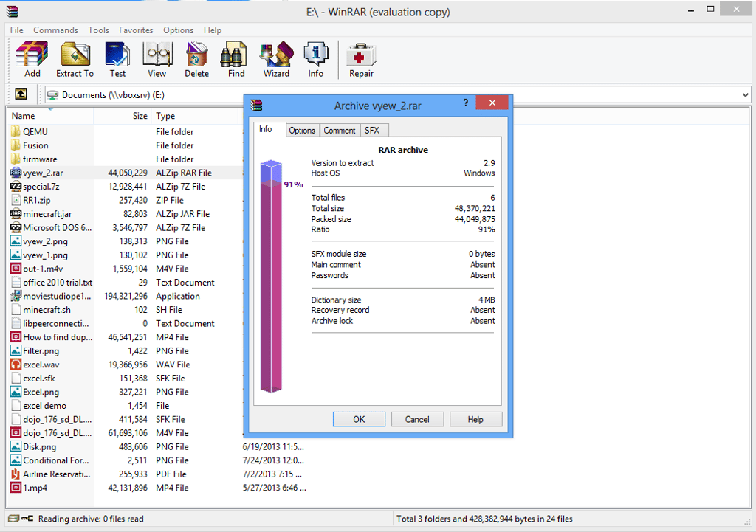Image resolution: width=756 pixels, height=532 pixels.
Task: Click the dialog Help button
Action: [475, 419]
